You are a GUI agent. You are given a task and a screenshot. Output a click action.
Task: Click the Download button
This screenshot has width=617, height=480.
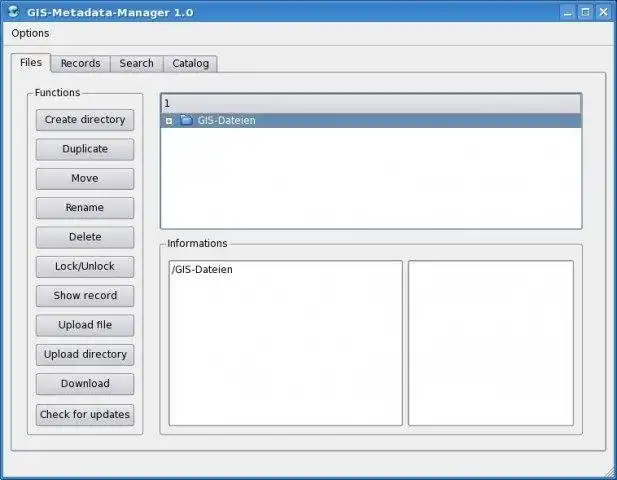pyautogui.click(x=85, y=384)
